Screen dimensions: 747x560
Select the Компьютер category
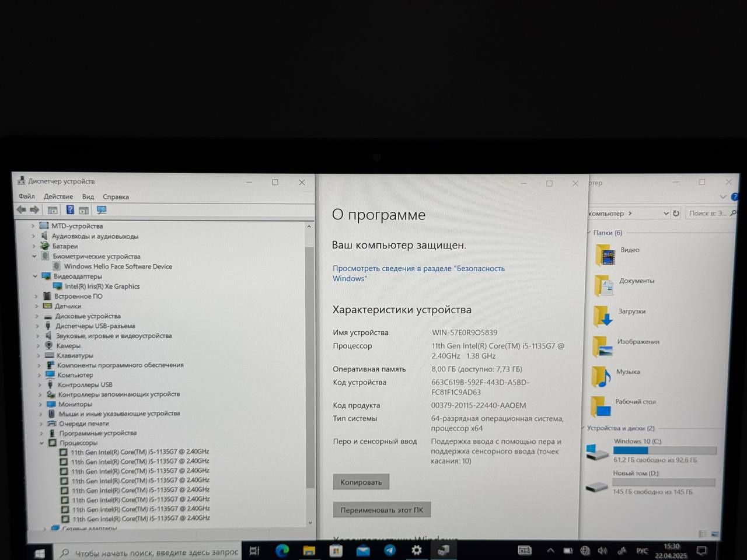(x=75, y=375)
